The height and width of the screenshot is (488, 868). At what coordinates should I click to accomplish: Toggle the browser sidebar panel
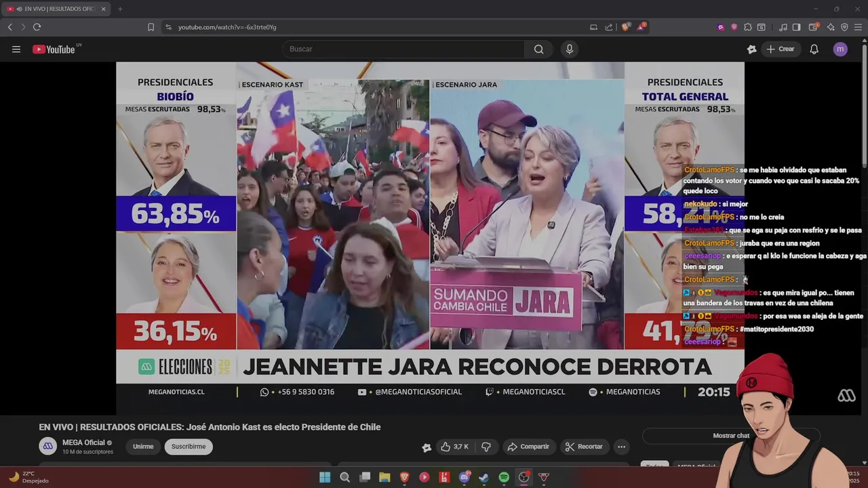[x=796, y=27]
